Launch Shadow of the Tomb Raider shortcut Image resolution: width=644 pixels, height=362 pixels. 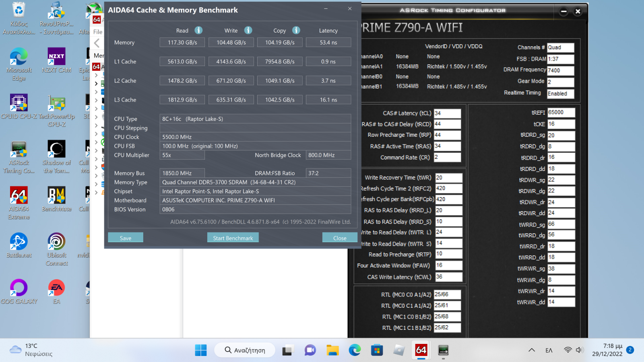[x=56, y=157]
